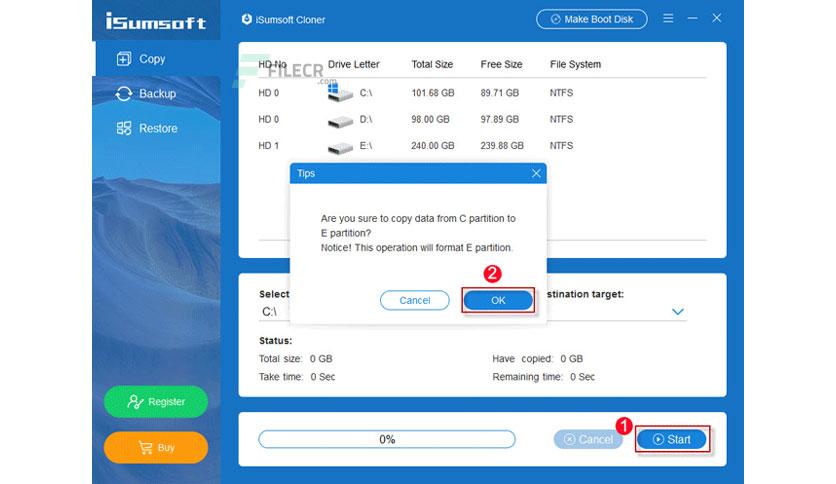Open the hamburger menu icon
Viewport: 836px width, 484px height.
(668, 19)
